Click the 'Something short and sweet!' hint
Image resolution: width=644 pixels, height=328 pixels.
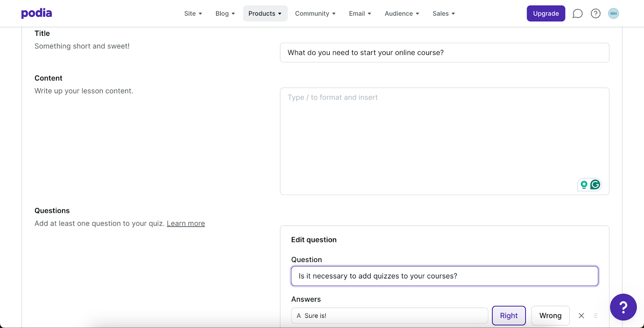[82, 46]
